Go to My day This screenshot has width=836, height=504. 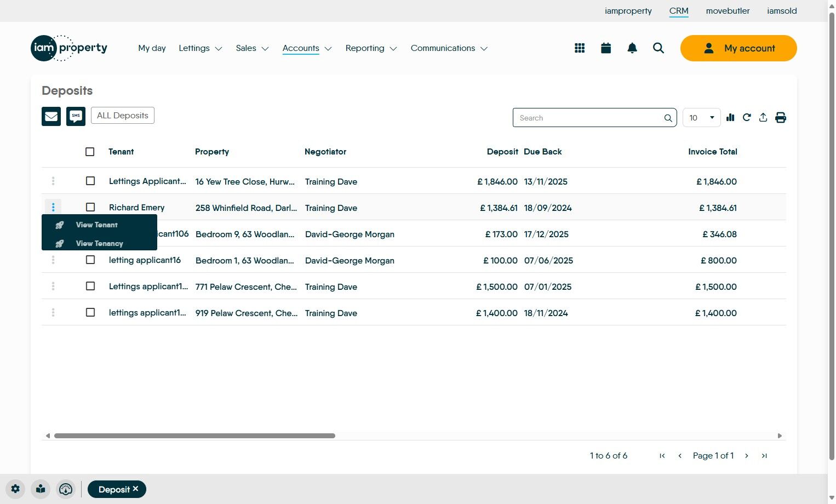point(152,48)
